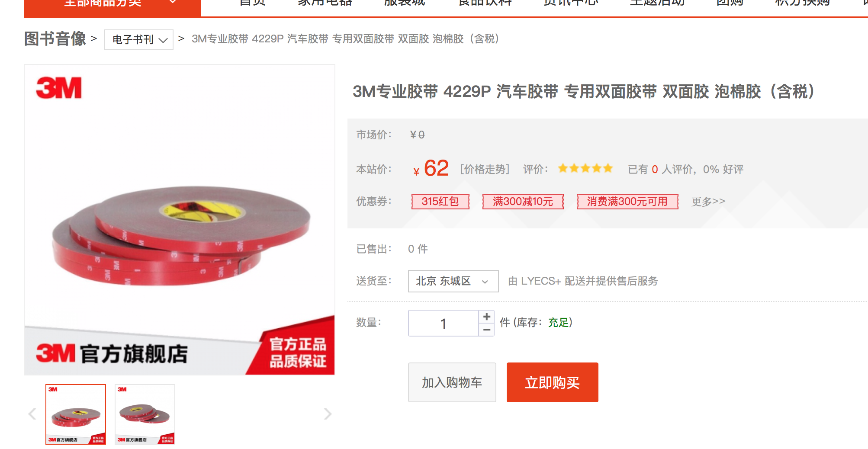View more coupons via 更多>>
Screen dimensions: 868x449
708,202
